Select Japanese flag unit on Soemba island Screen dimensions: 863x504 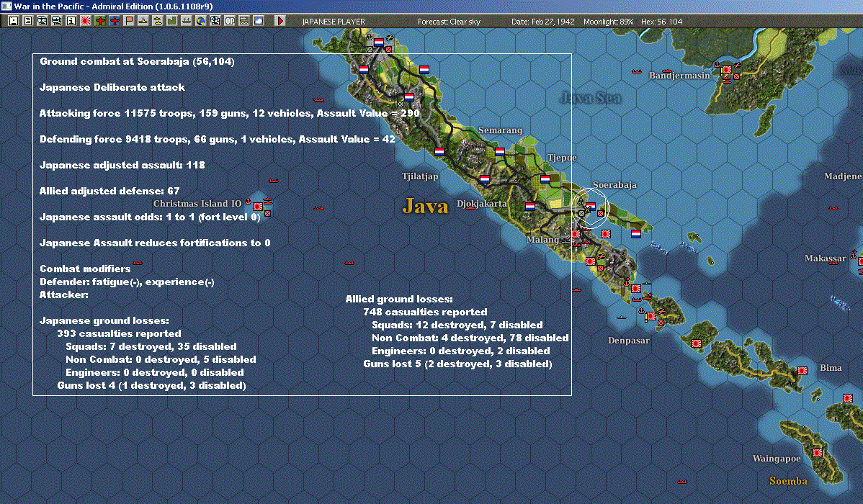click(x=818, y=453)
